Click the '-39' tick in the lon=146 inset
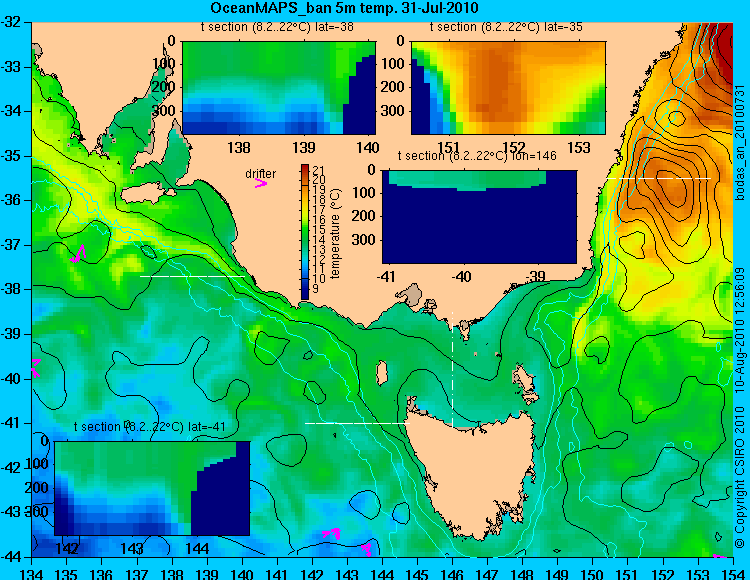Screen dimensions: 750x580 coord(535,276)
